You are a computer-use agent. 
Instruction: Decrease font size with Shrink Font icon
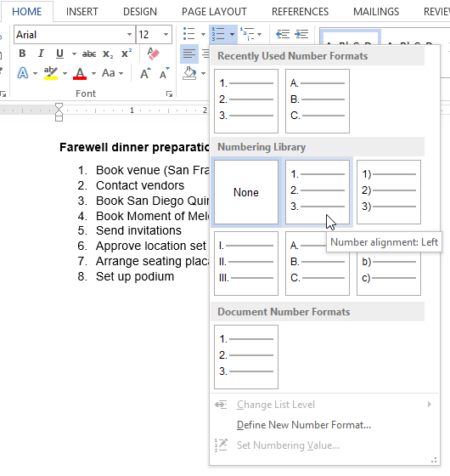[x=164, y=73]
